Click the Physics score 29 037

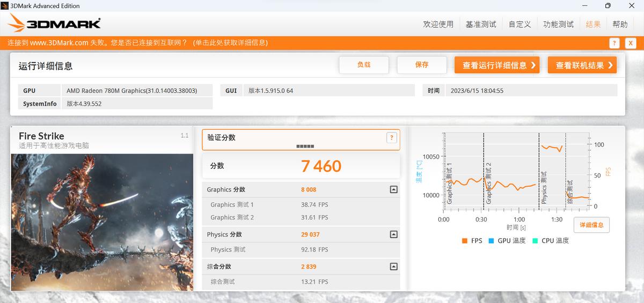click(x=310, y=234)
